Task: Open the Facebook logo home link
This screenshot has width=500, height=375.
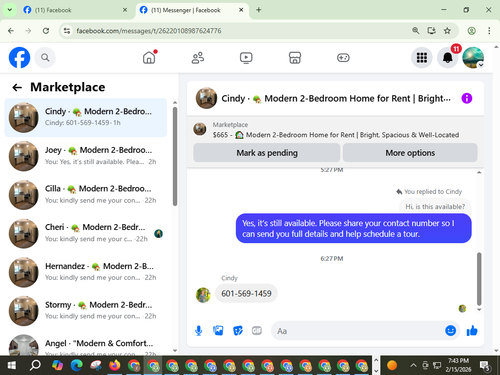Action: (x=19, y=58)
